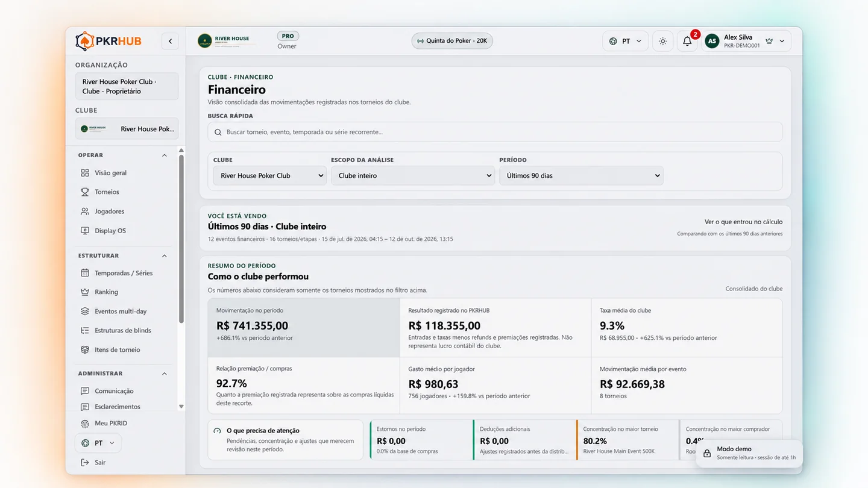Select River House Pok... club card
The height and width of the screenshot is (488, 868).
tap(127, 128)
